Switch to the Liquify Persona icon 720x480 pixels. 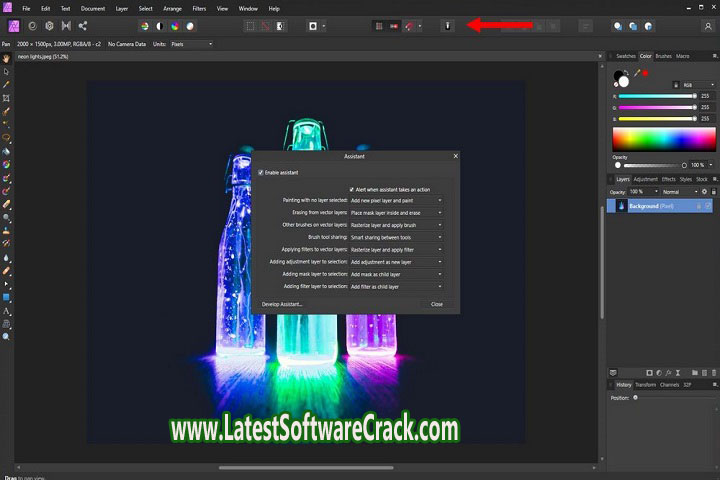click(32, 26)
